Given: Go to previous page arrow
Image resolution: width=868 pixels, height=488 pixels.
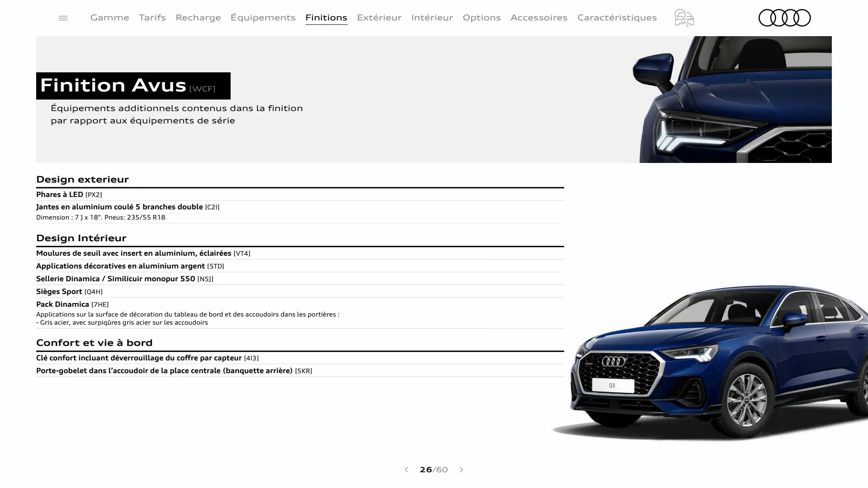Looking at the screenshot, I should tap(406, 470).
